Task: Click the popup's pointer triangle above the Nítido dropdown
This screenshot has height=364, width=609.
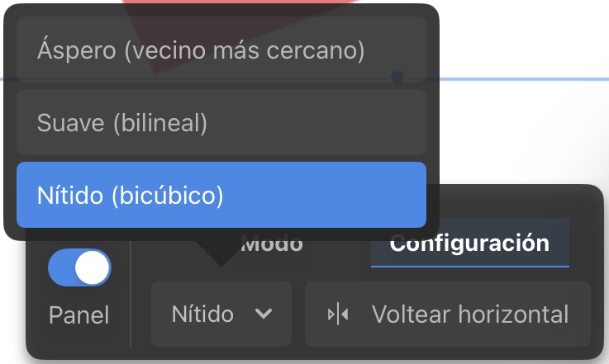Action: [x=221, y=253]
